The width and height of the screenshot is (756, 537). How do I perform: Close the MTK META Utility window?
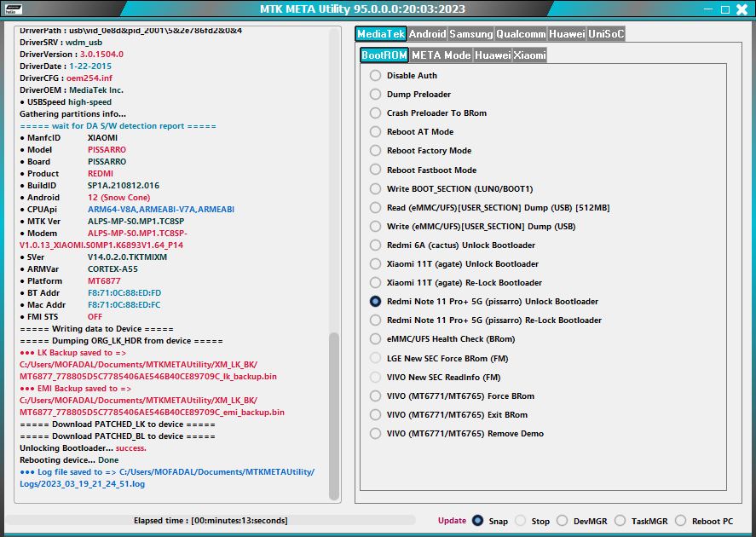click(x=742, y=9)
